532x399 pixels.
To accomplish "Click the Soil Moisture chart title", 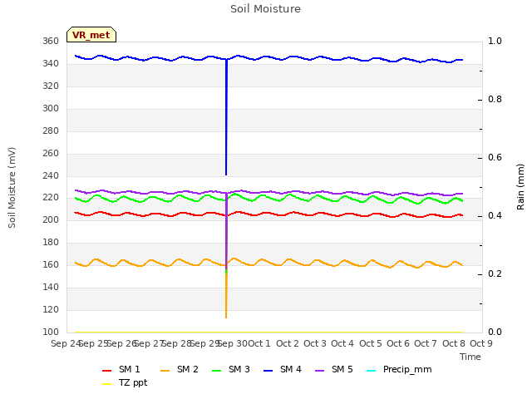I will [265, 9].
